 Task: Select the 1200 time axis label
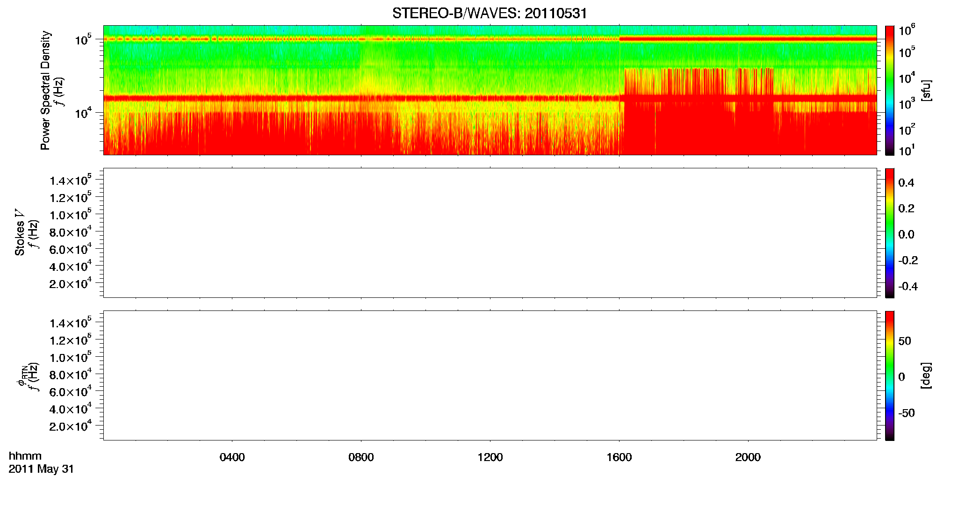(490, 457)
